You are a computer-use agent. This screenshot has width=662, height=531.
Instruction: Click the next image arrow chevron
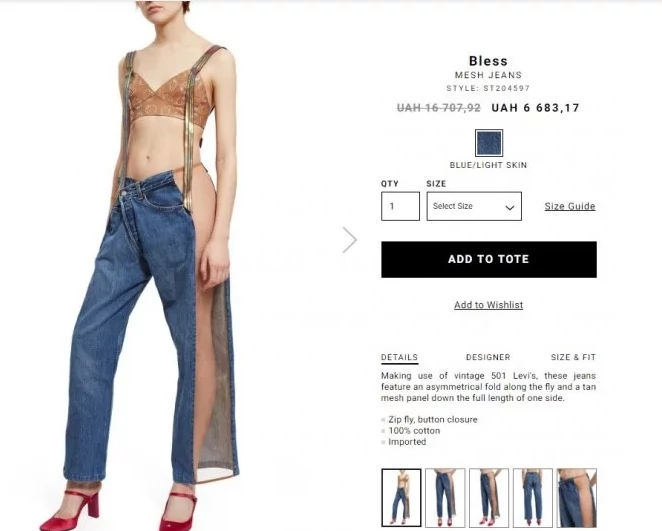[350, 240]
